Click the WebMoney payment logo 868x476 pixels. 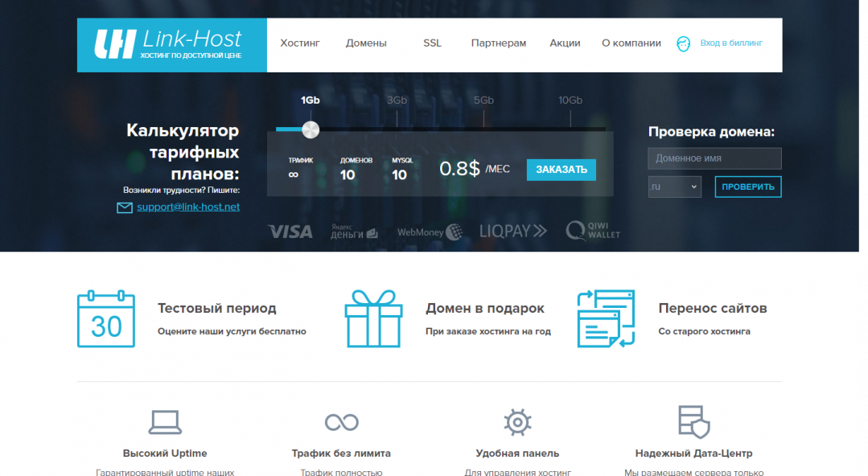(430, 232)
